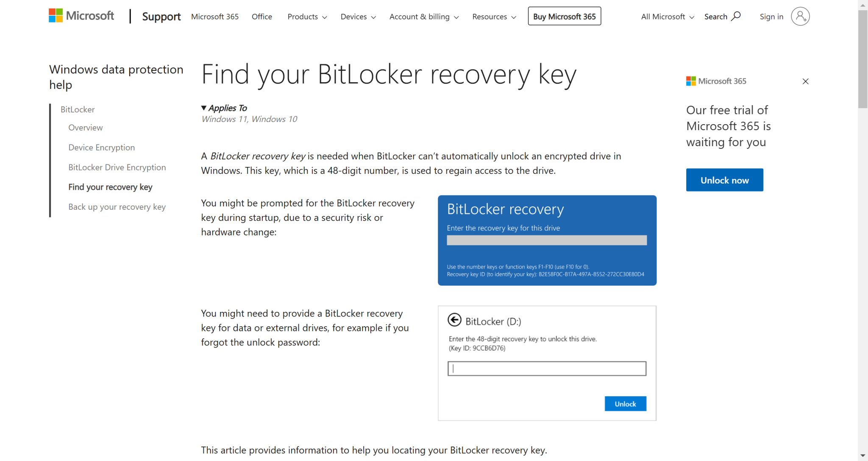
Task: Expand the Account & billing dropdown
Action: (423, 17)
